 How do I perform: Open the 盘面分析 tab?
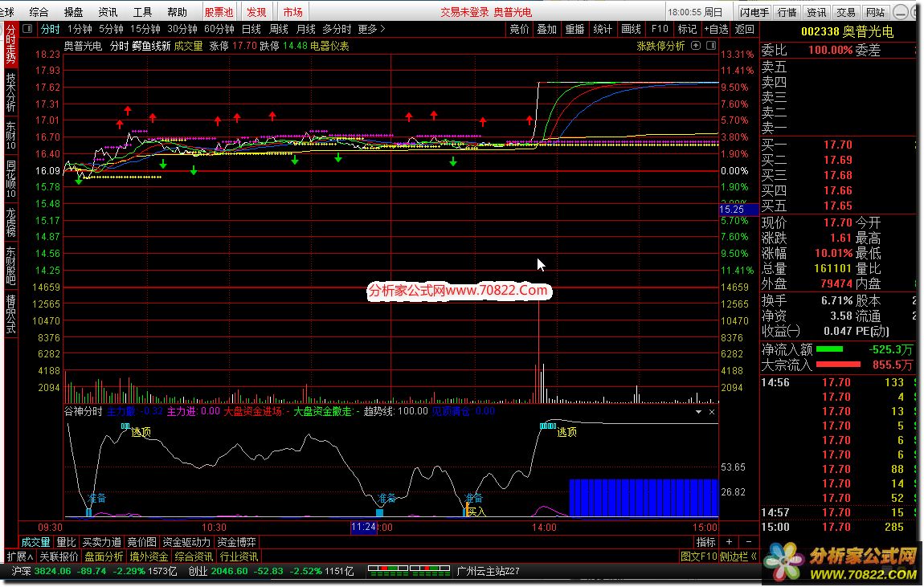point(104,557)
